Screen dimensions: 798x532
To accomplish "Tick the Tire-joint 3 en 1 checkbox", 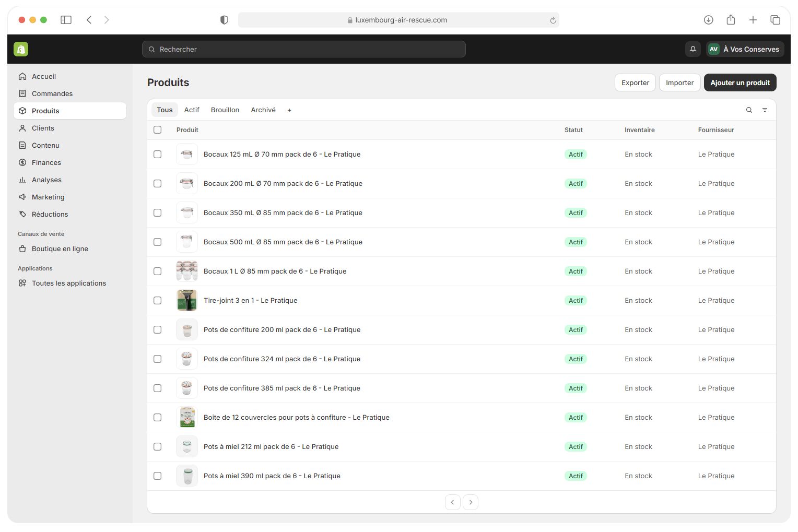I will pos(158,301).
